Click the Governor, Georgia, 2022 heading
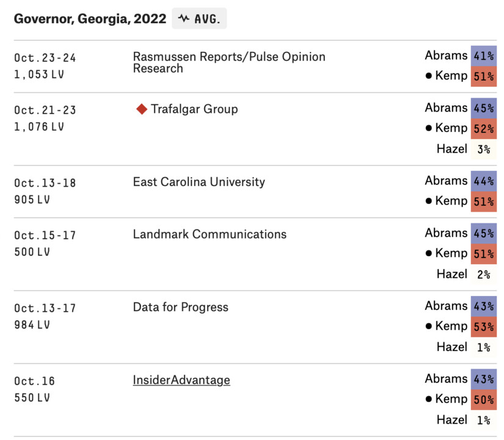504x440 pixels. tap(90, 19)
